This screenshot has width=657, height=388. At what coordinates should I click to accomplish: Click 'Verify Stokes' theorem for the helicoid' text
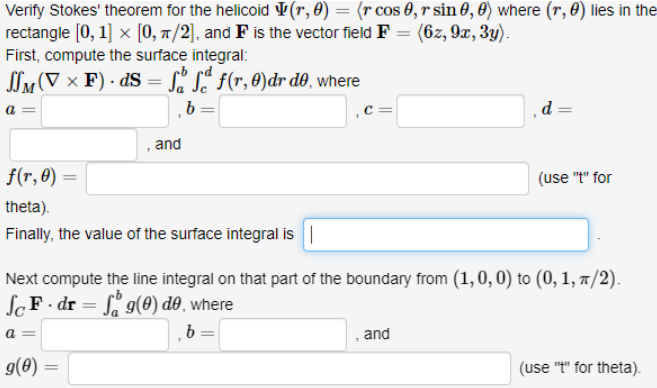[x=137, y=10]
